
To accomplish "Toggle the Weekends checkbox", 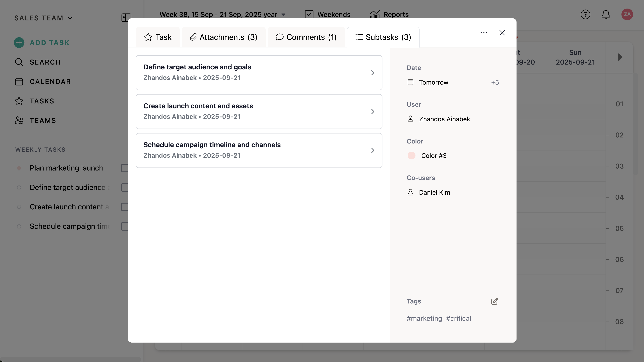I will tap(309, 15).
